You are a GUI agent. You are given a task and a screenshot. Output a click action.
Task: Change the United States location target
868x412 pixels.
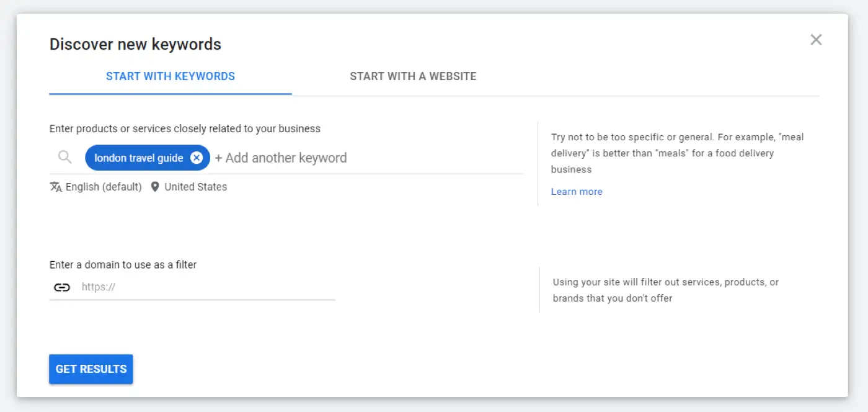click(x=195, y=187)
